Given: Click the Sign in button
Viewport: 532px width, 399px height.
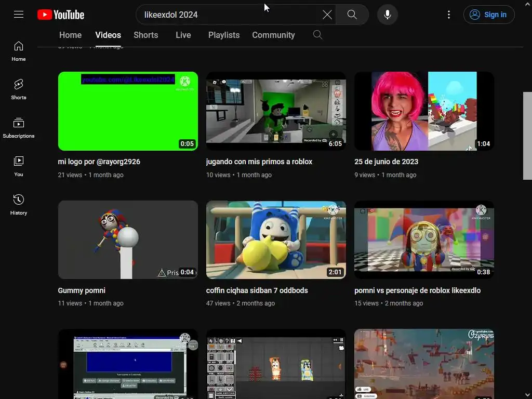Looking at the screenshot, I should pos(489,15).
